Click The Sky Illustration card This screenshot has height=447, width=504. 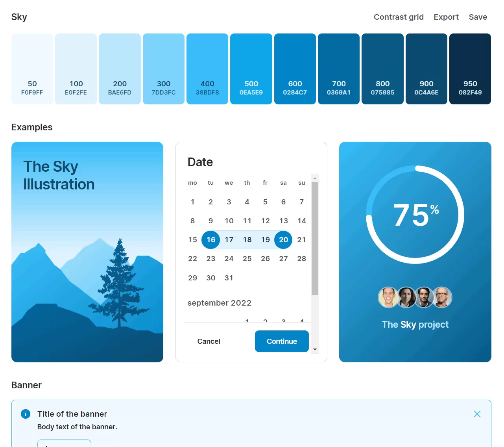click(87, 252)
